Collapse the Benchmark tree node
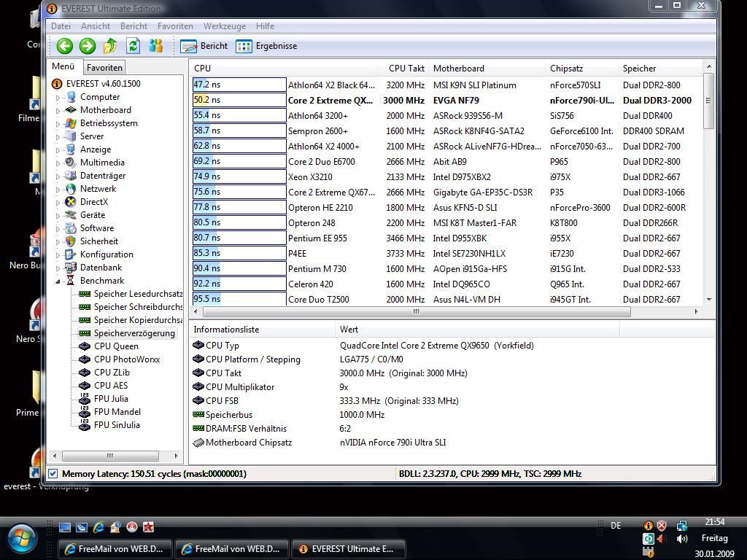The width and height of the screenshot is (747, 560). pos(58,281)
